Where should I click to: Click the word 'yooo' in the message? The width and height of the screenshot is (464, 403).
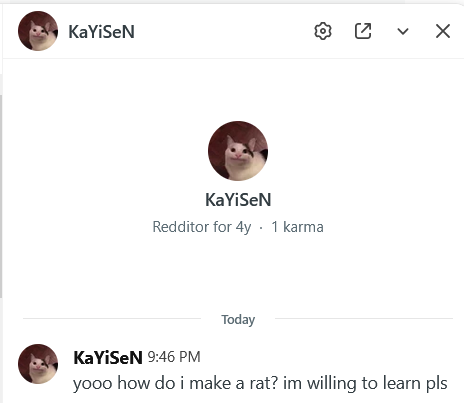point(93,384)
